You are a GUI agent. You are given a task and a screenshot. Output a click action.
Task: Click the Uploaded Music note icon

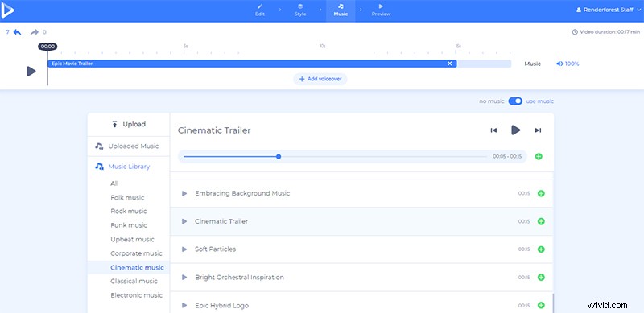[x=99, y=146]
